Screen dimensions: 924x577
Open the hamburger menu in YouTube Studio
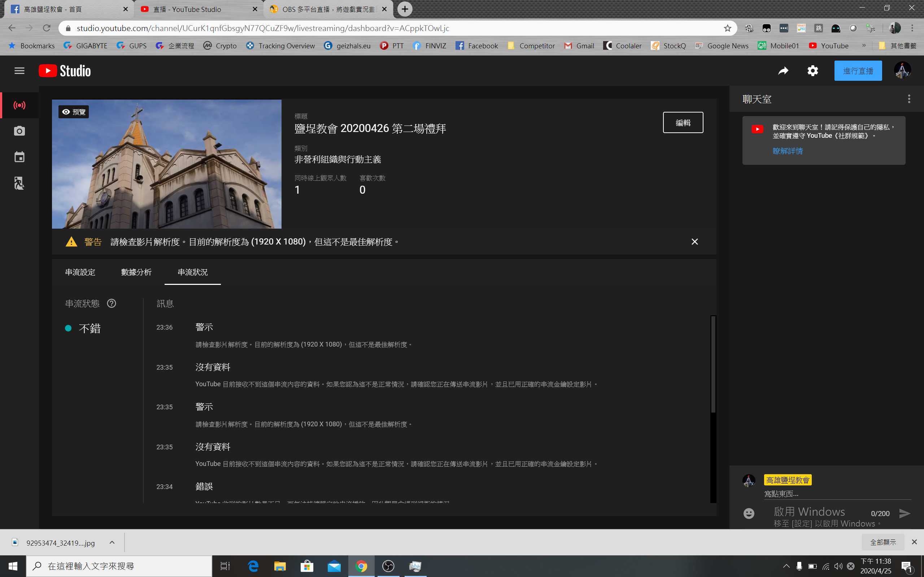19,71
